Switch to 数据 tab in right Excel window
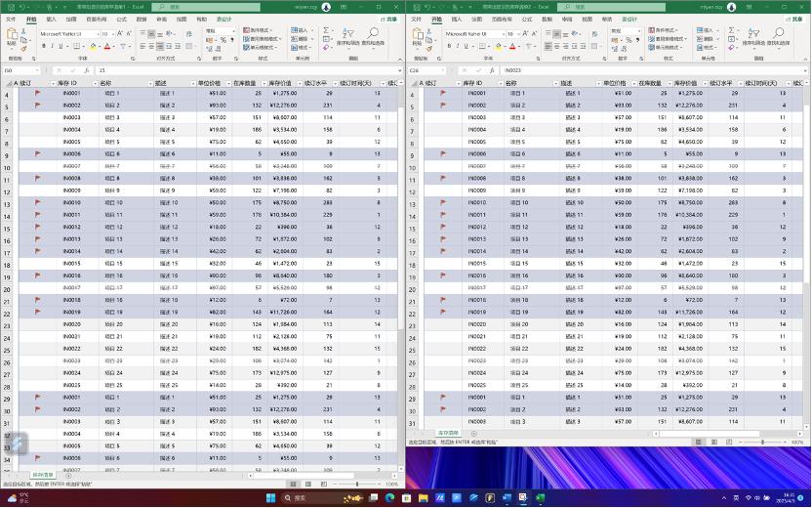This screenshot has height=508, width=812. point(547,20)
